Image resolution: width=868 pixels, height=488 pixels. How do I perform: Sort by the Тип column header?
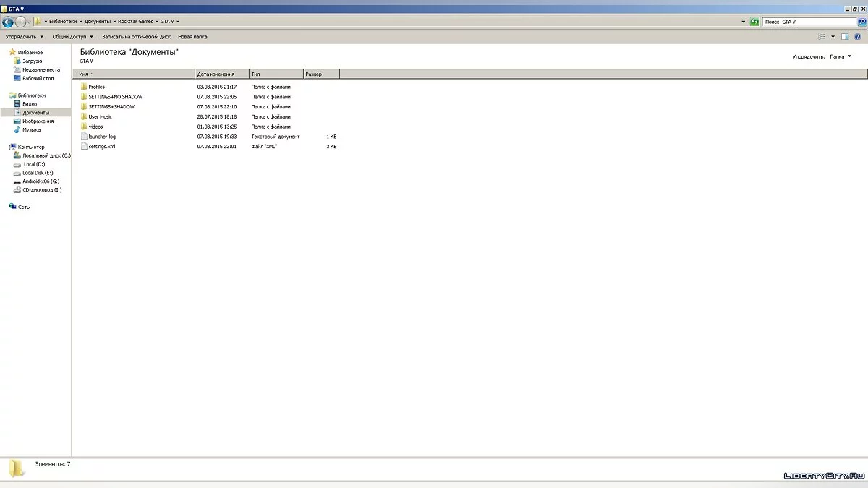(x=276, y=74)
